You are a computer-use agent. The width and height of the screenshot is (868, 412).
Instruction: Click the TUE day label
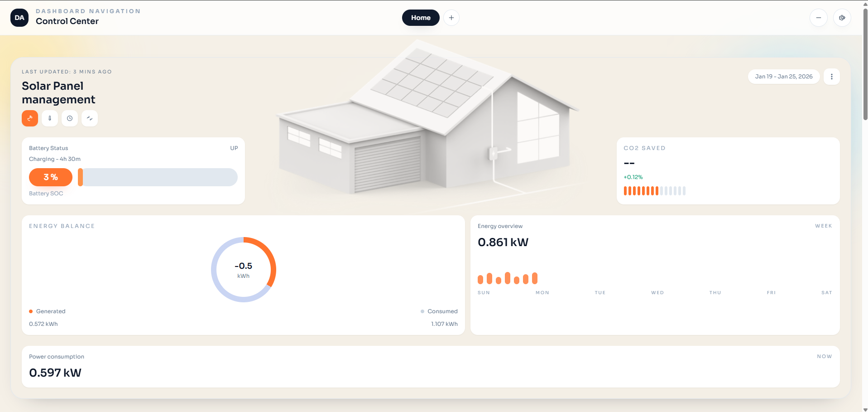click(x=600, y=293)
